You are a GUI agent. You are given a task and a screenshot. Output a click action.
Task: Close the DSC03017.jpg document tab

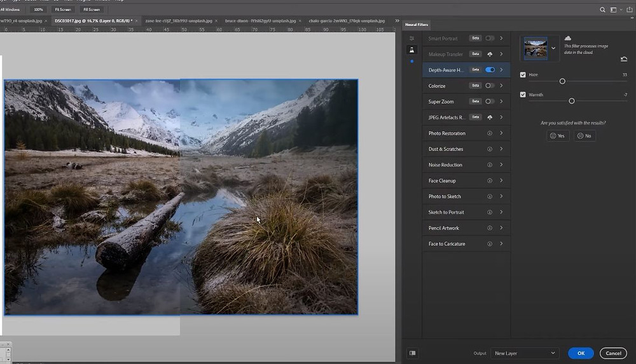(x=136, y=21)
